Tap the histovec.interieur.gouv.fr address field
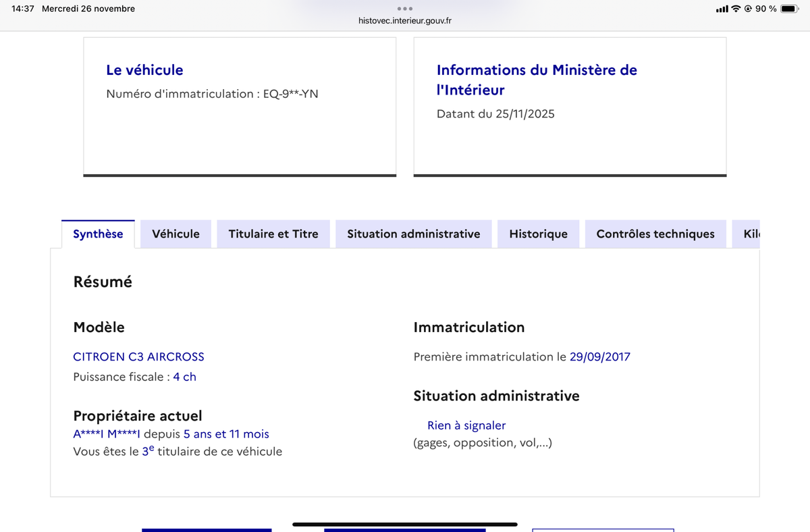The image size is (810, 532). tap(405, 21)
